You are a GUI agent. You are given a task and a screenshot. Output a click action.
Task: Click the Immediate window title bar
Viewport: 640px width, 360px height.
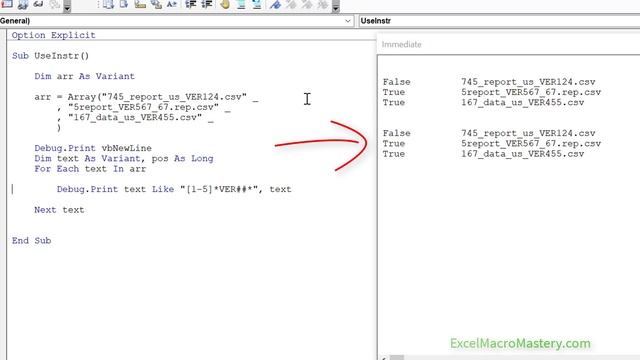[x=509, y=44]
